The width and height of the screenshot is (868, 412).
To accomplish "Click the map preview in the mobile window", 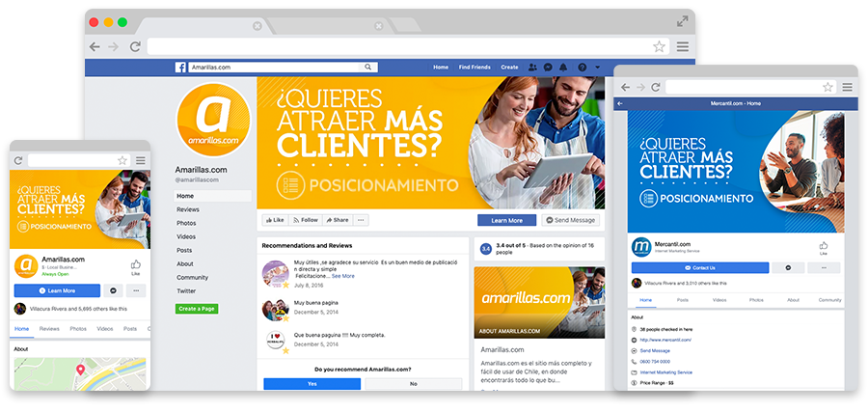I will coord(80,373).
